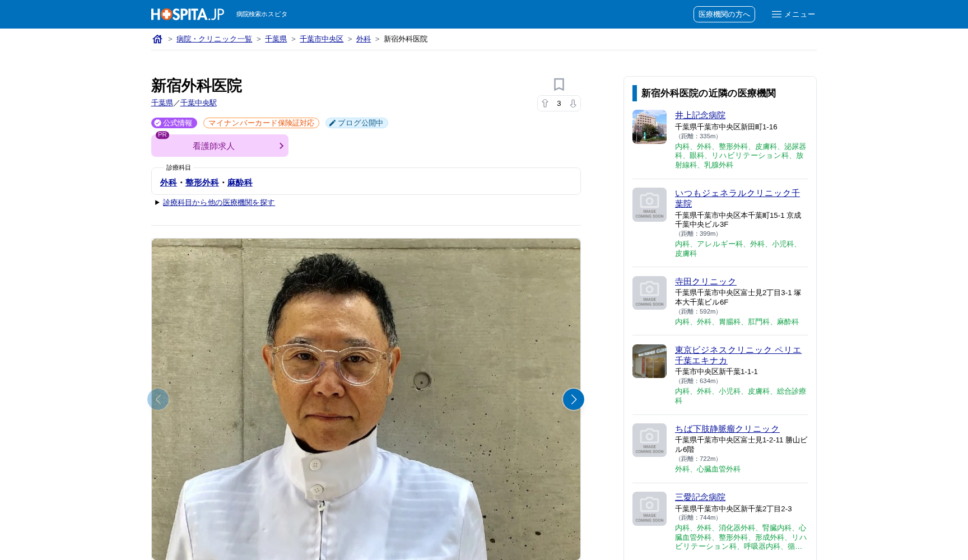Expand 診療科目から他の医療機関を探す disclosure
Screen dimensions: 968x560
(x=218, y=203)
